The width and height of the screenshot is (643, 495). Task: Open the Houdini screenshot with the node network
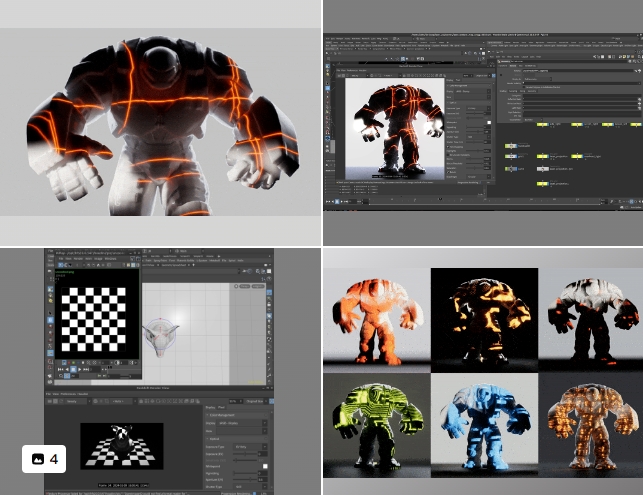click(x=483, y=123)
